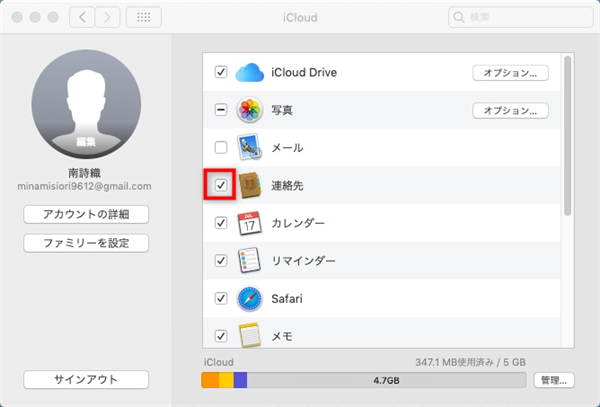Go back with the left arrow
This screenshot has height=407, width=600.
82,17
